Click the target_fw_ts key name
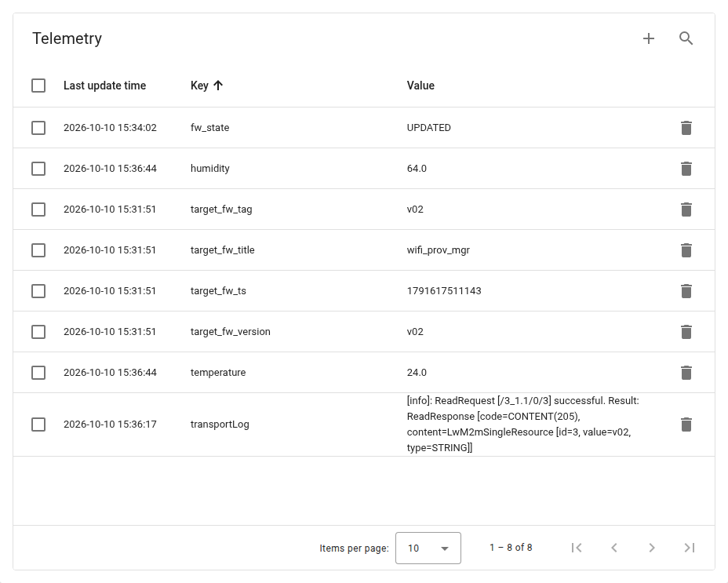The height and width of the screenshot is (583, 728). [218, 291]
